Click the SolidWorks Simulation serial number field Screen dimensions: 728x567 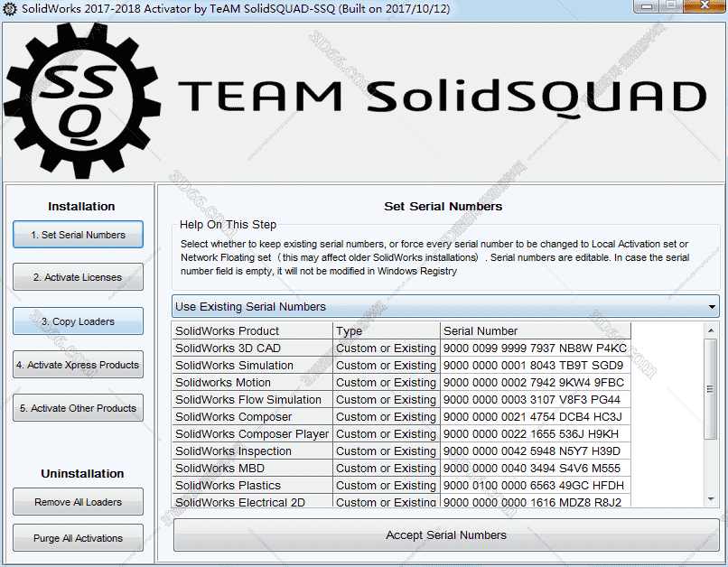tap(533, 365)
